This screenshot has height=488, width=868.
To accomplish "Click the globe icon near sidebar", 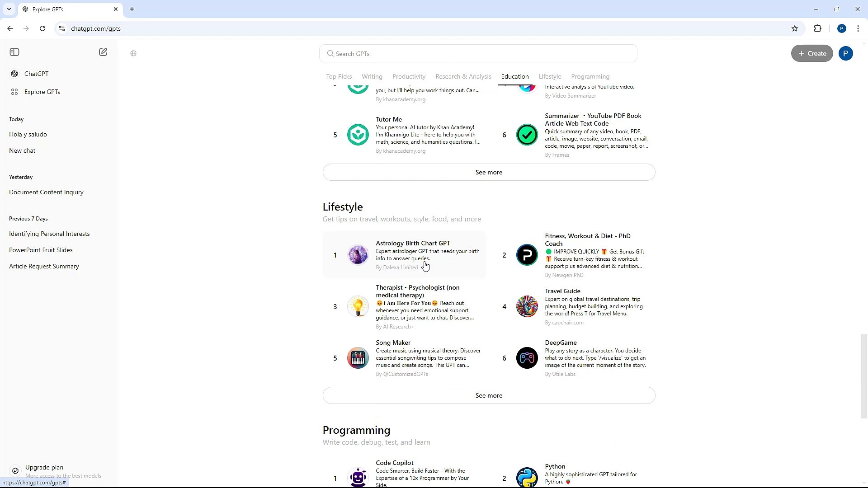I will [x=133, y=53].
